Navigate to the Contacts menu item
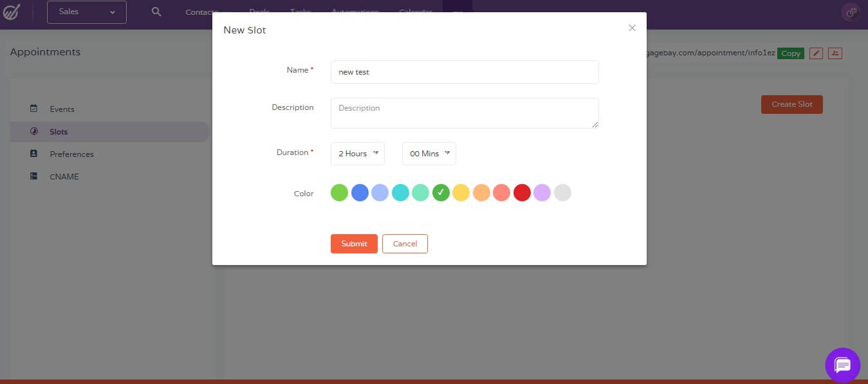This screenshot has height=384, width=868. (x=199, y=11)
